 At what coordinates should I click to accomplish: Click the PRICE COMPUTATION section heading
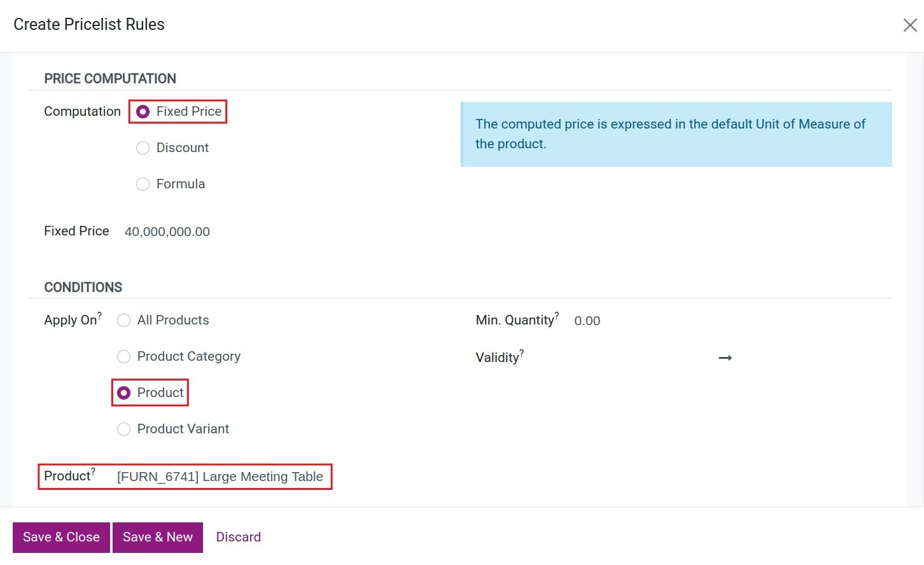click(x=110, y=79)
